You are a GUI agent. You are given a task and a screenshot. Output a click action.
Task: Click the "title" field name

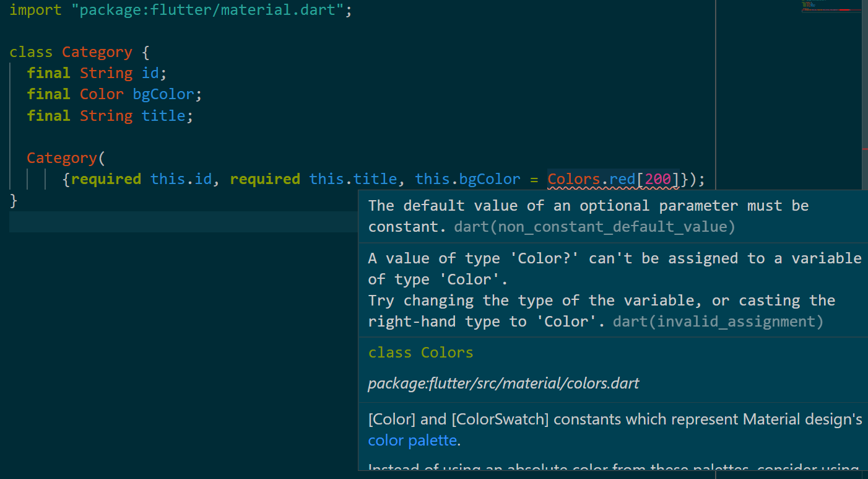(x=163, y=116)
